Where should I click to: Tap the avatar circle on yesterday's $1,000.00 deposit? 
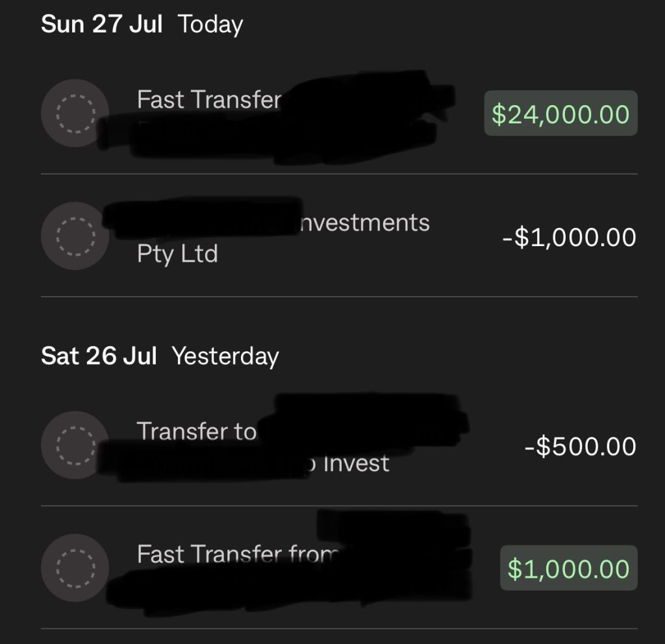click(x=74, y=567)
